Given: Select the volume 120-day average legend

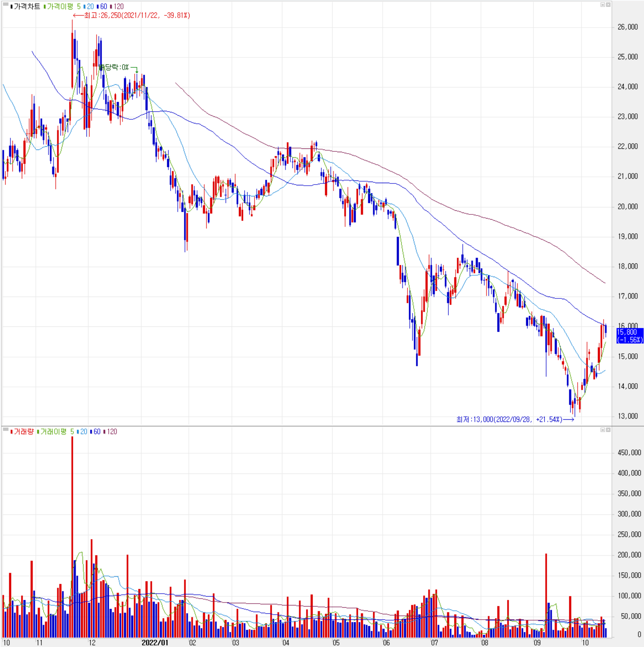Looking at the screenshot, I should 110,431.
